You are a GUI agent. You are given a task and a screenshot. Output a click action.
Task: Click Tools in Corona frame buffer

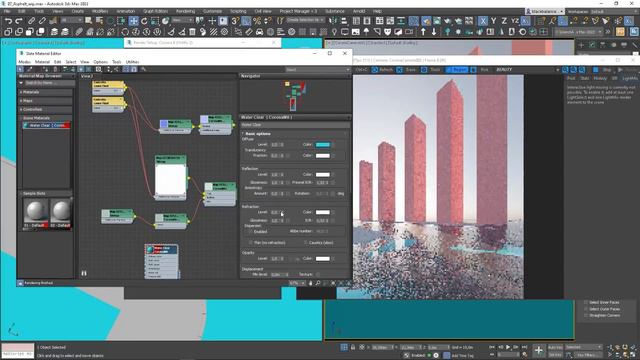pyautogui.click(x=432, y=70)
